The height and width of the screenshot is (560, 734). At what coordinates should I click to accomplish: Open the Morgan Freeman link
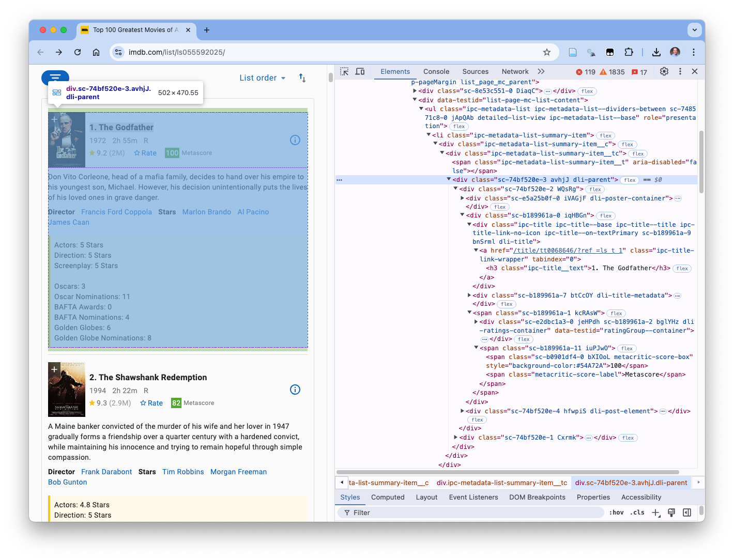(238, 472)
